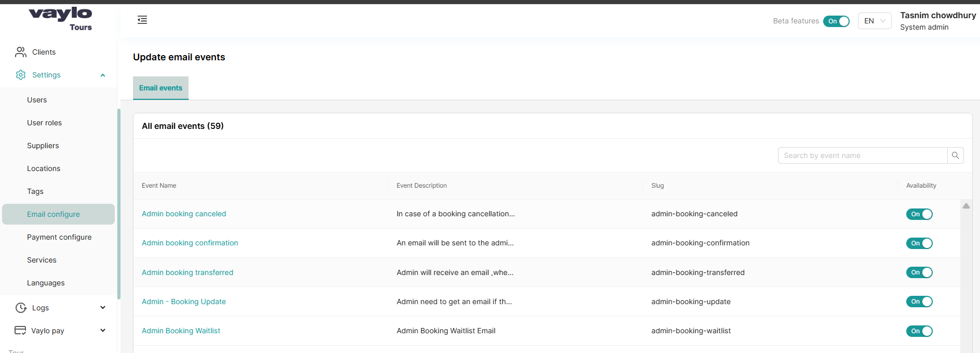Click the Clients people icon

(x=21, y=52)
